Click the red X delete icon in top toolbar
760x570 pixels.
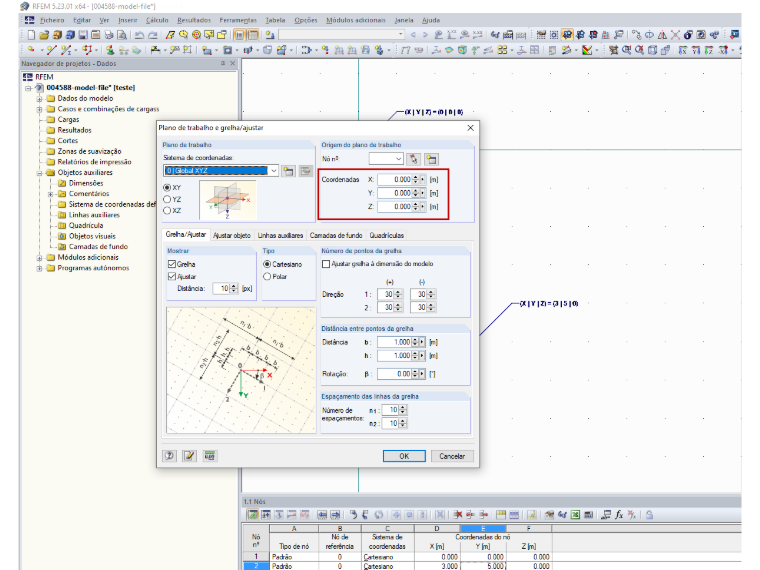[675, 35]
